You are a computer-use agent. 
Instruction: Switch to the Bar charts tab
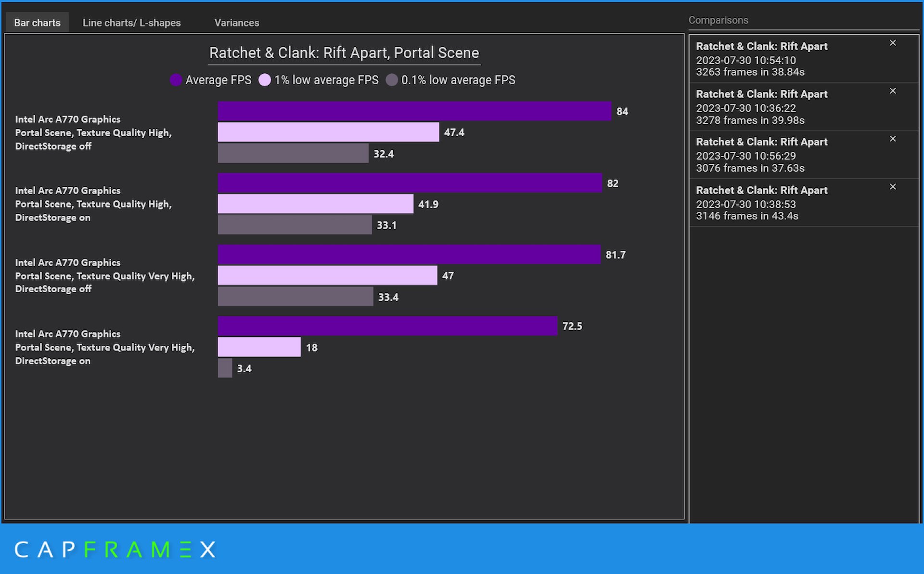[37, 23]
